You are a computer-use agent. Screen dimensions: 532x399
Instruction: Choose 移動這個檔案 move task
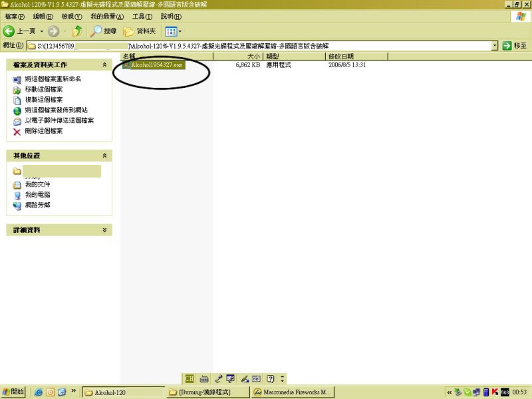[x=44, y=89]
